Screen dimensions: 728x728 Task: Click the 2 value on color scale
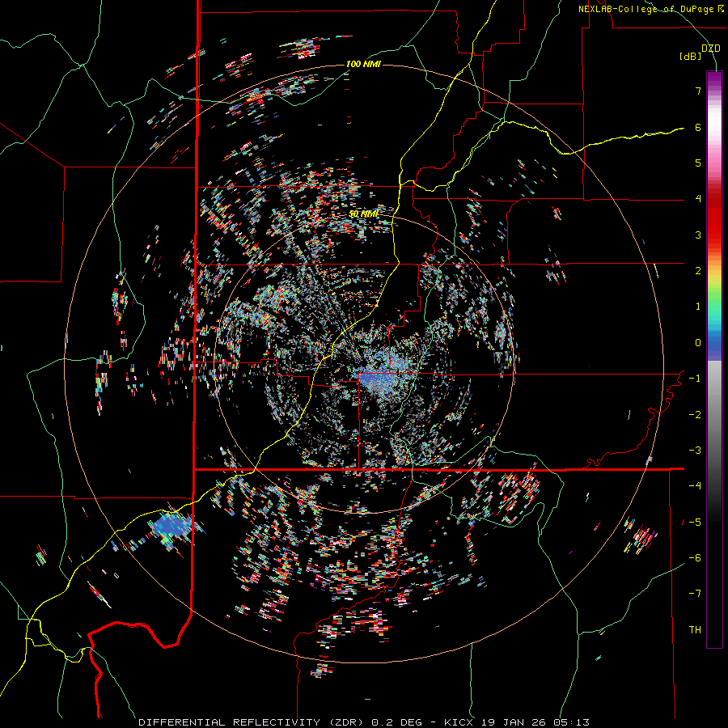pyautogui.click(x=698, y=271)
